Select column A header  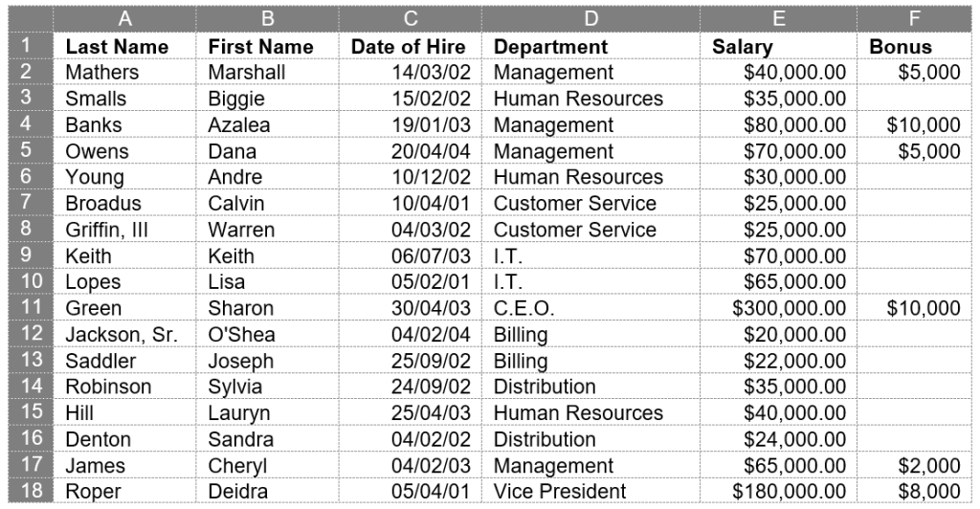(123, 18)
